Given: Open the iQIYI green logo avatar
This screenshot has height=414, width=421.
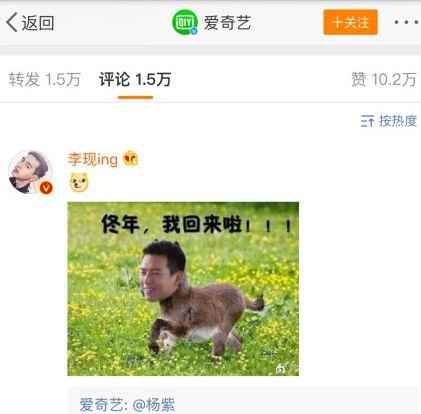Looking at the screenshot, I should (185, 22).
